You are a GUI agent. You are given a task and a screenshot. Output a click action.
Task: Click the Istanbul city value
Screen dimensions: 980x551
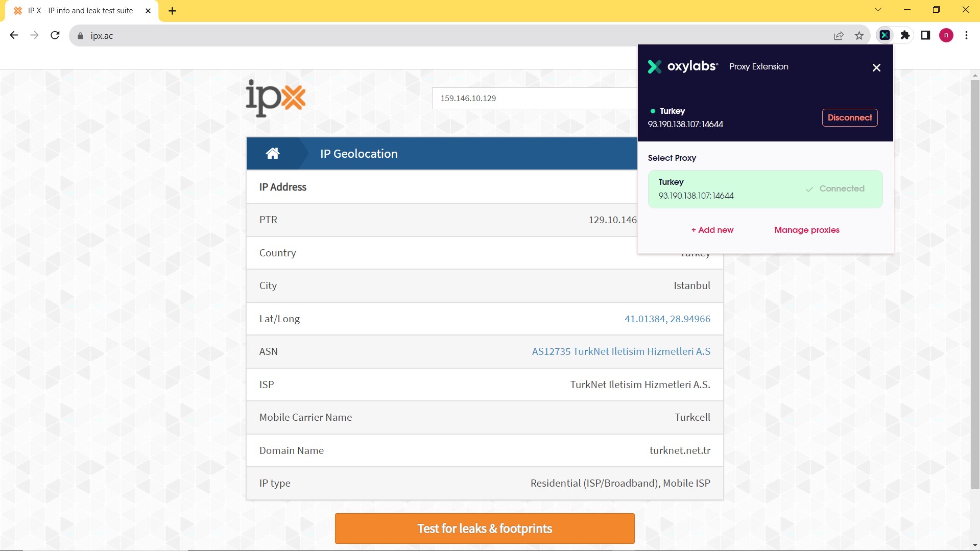691,285
